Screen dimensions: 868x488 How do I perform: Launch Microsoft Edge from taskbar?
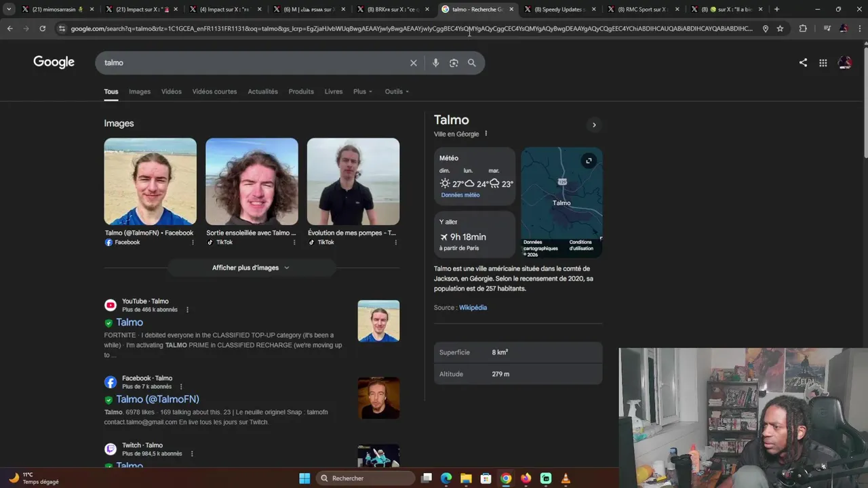pos(446,478)
